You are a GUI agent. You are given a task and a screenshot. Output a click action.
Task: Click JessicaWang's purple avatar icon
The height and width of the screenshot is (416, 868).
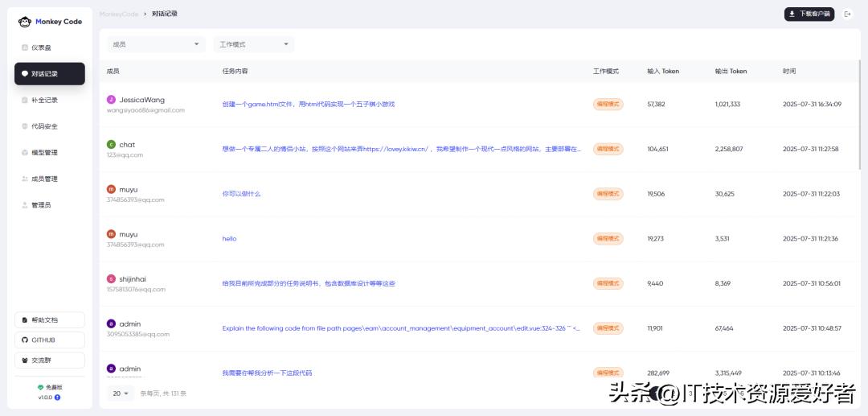(111, 100)
